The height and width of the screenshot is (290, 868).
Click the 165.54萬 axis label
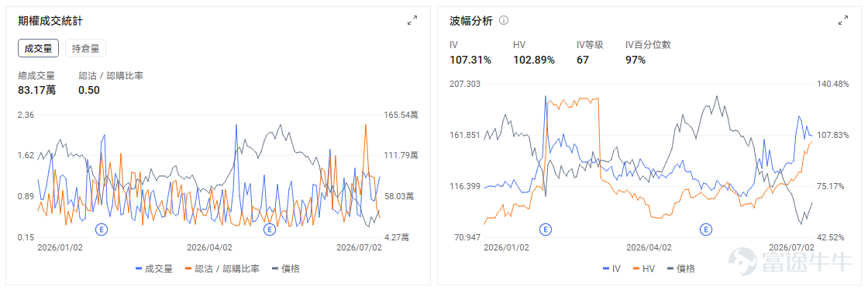(401, 115)
